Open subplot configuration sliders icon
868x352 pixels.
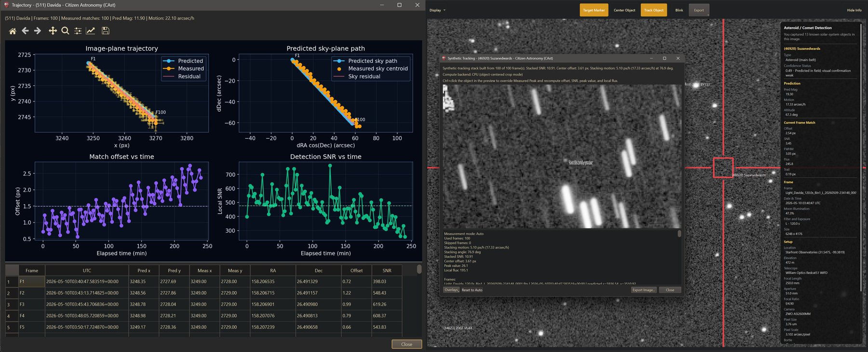tap(78, 31)
